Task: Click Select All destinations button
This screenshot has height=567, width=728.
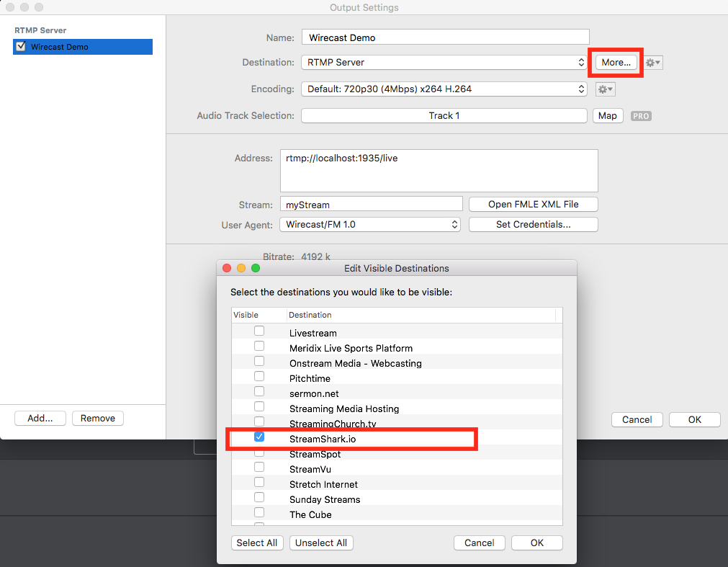Action: [x=257, y=543]
